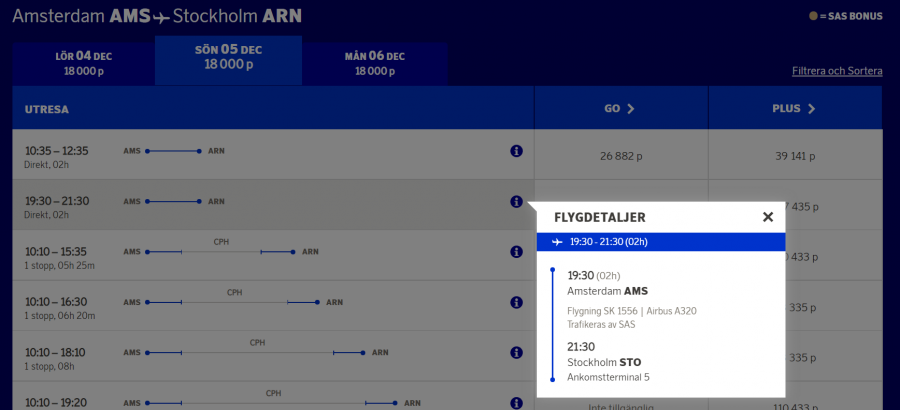Screen dimensions: 900x410
Task: Select the Lör 04 Dec date tab
Action: (x=83, y=63)
